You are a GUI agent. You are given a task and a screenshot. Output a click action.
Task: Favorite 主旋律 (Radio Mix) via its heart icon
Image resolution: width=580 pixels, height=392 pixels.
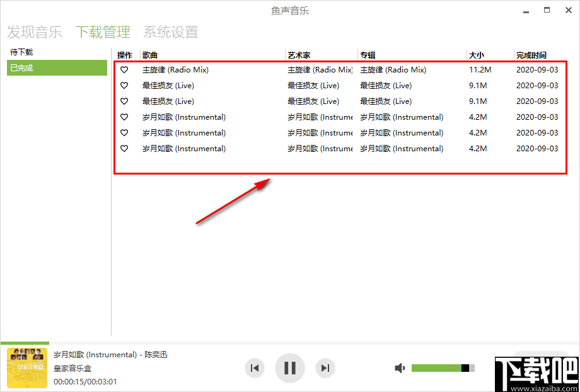pos(124,69)
